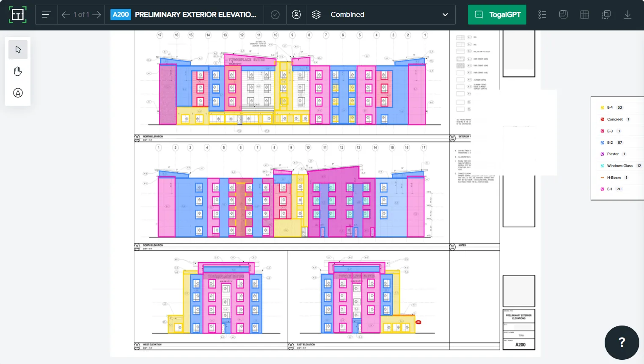Select the circled A annotation tool

click(x=18, y=93)
